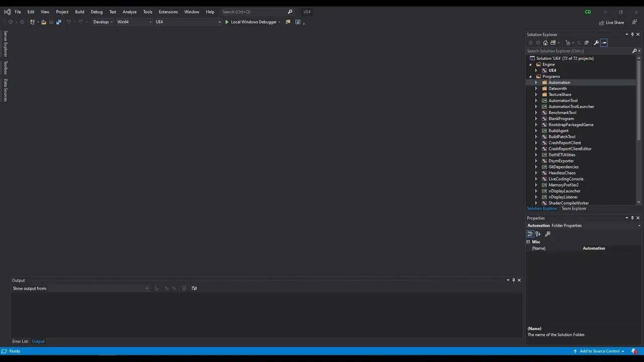Click the Save All icon in the toolbar
644x362 pixels.
(x=58, y=22)
